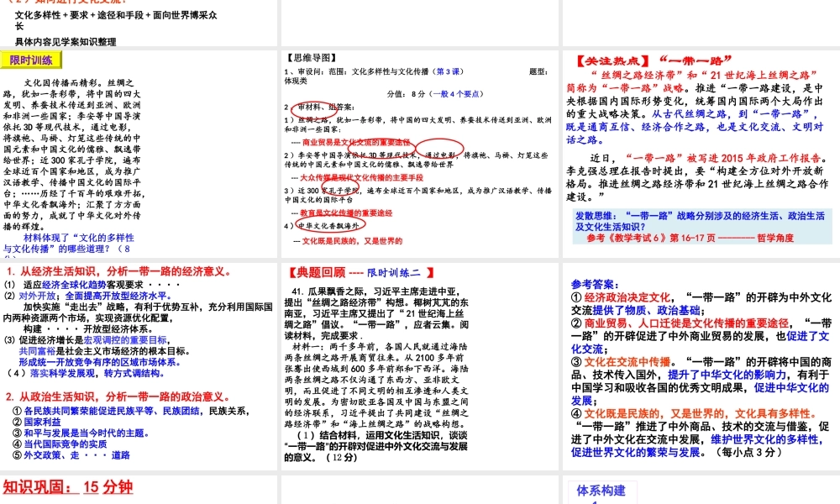Click the blue 体系构建 label

[601, 490]
